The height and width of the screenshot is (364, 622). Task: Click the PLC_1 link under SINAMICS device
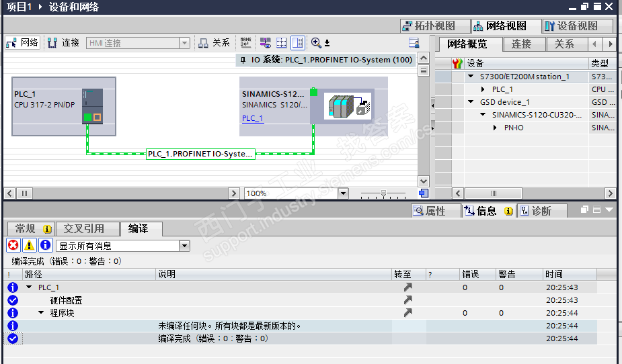(253, 118)
